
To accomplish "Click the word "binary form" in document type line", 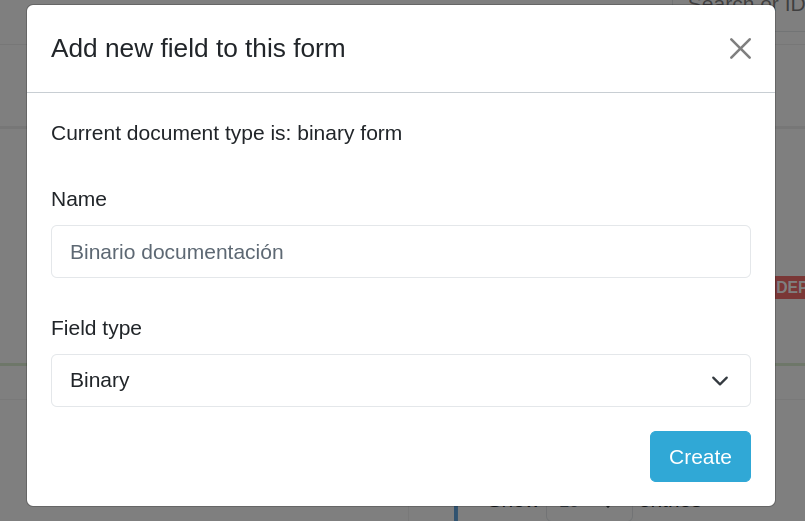I will coord(349,133).
